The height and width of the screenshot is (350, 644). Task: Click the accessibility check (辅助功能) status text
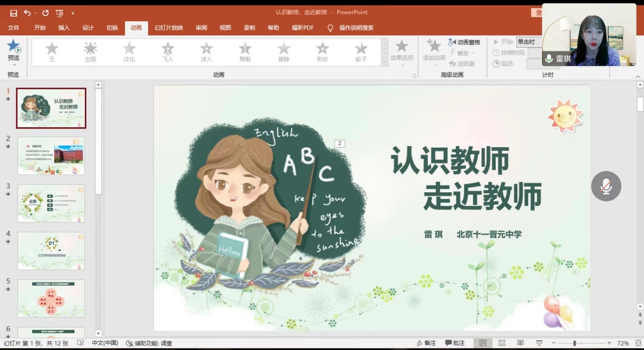149,343
